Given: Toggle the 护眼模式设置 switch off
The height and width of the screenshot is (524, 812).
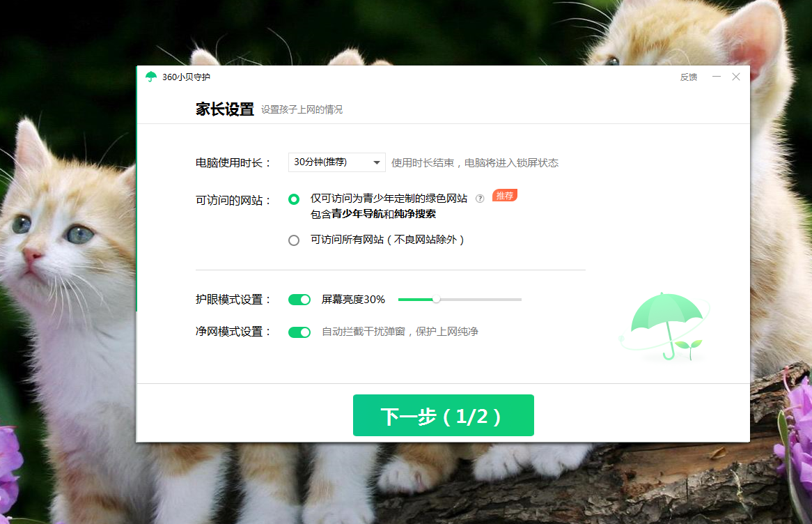Looking at the screenshot, I should (299, 300).
